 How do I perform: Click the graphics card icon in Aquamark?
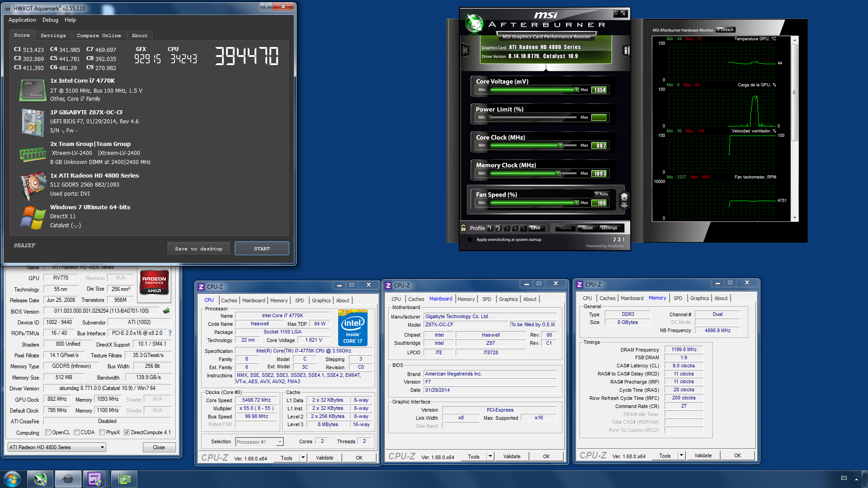click(33, 186)
